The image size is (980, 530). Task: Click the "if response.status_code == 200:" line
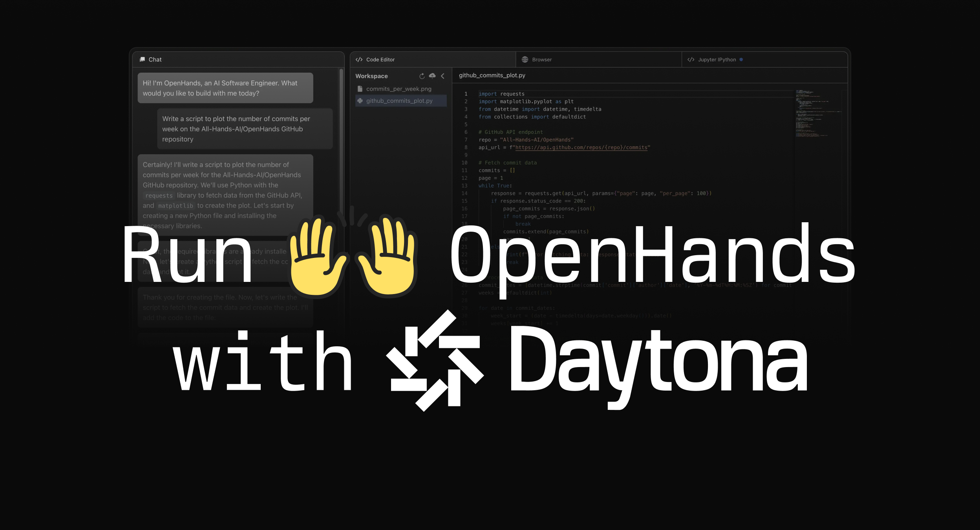coord(538,201)
